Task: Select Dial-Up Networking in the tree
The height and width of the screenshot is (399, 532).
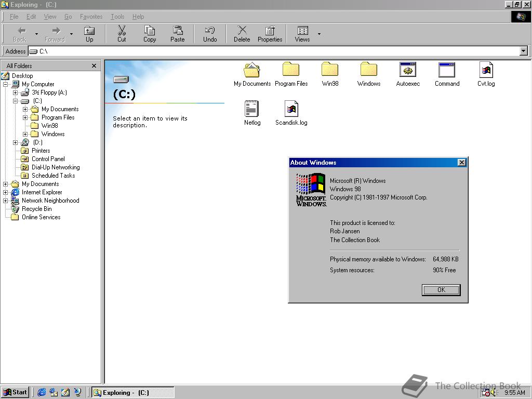Action: (56, 167)
